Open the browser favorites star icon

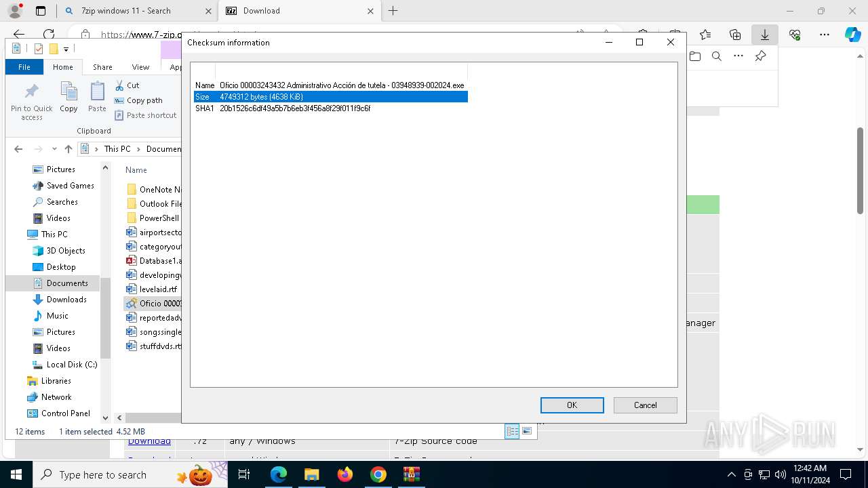(705, 35)
